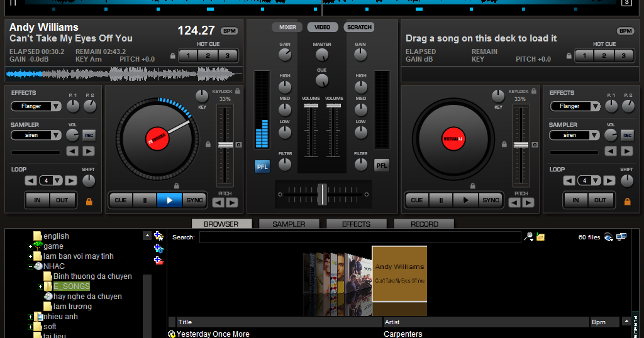Trigger hot cue 1 on left deck
Viewport: 644px width, 338px height.
coord(189,56)
